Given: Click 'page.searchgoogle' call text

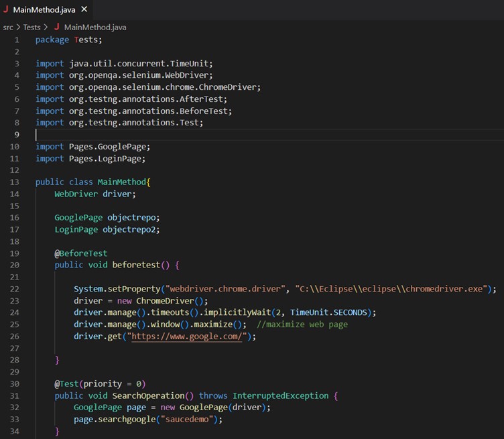Looking at the screenshot, I should pyautogui.click(x=115, y=420).
